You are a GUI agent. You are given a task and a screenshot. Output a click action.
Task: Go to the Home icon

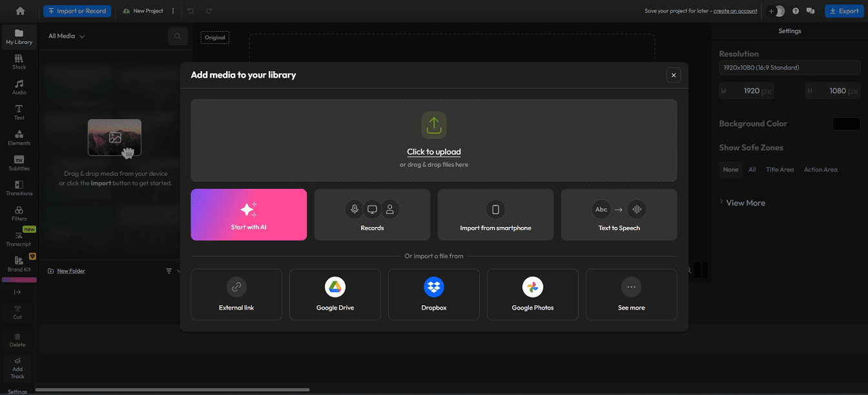coord(20,11)
